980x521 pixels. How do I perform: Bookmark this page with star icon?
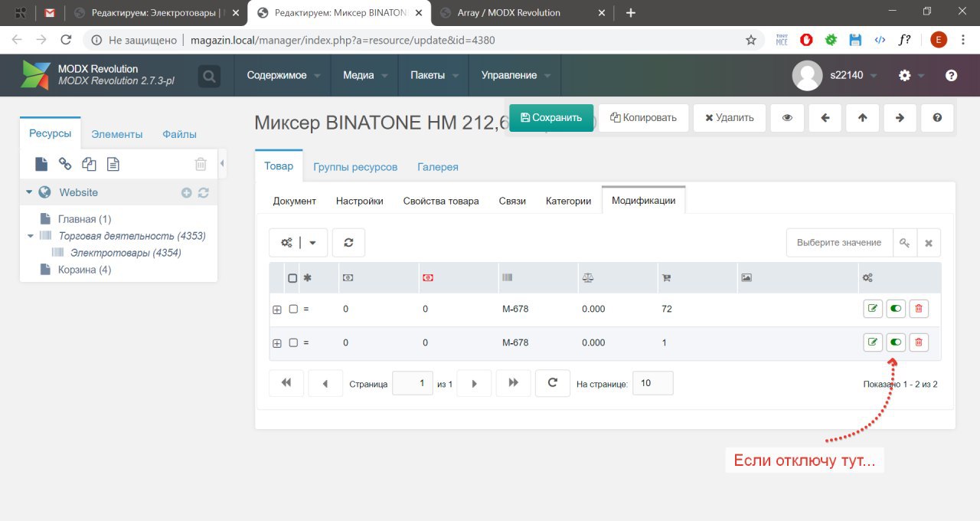pos(751,40)
